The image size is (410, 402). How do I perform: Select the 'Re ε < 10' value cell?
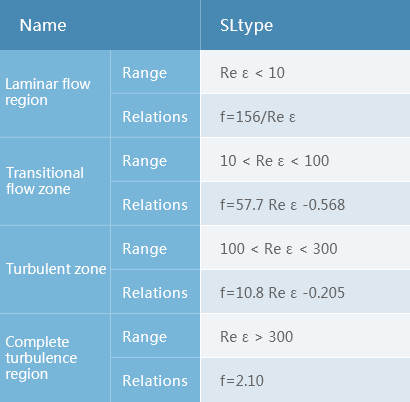(305, 72)
